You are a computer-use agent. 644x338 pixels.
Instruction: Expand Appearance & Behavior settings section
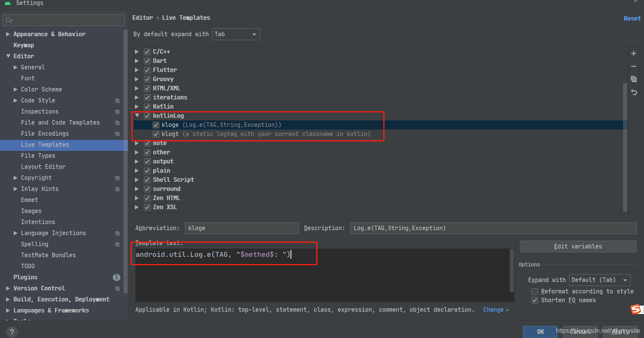pos(8,34)
